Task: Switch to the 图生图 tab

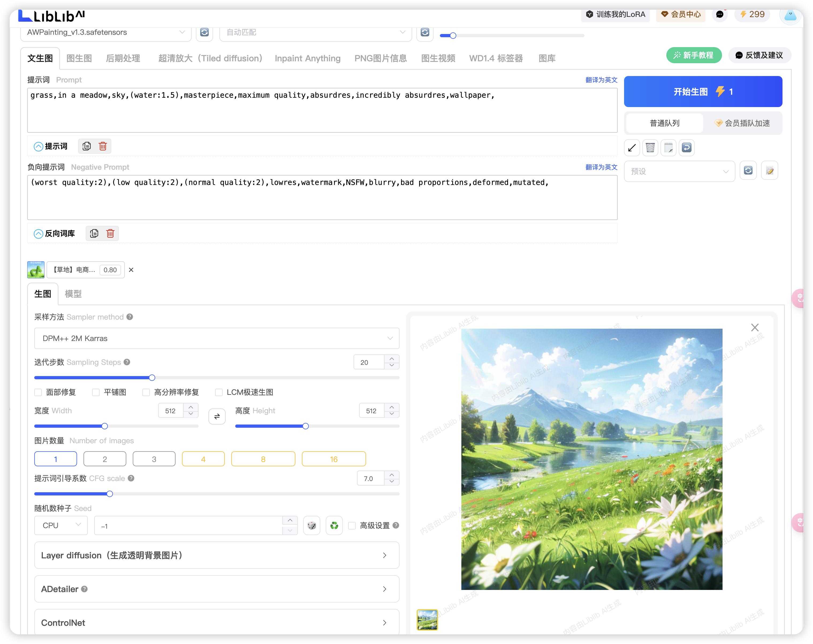Action: [79, 58]
